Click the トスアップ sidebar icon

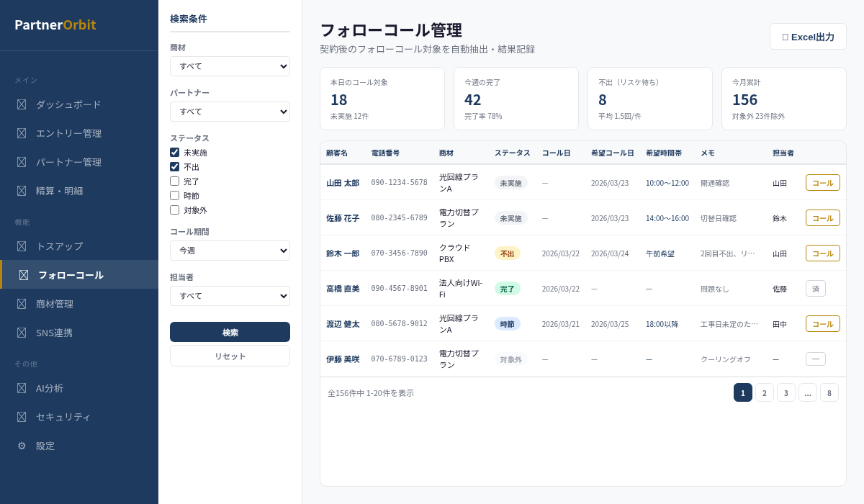(x=22, y=246)
